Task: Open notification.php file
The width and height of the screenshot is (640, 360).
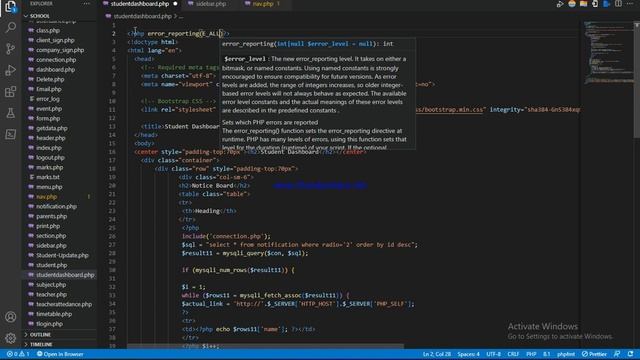Action: (x=56, y=207)
